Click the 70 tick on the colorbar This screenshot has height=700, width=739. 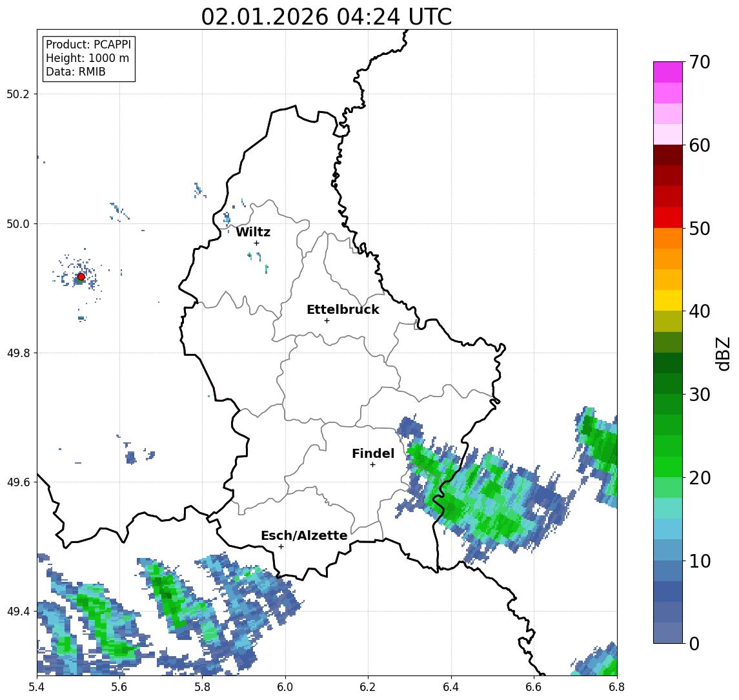click(700, 62)
